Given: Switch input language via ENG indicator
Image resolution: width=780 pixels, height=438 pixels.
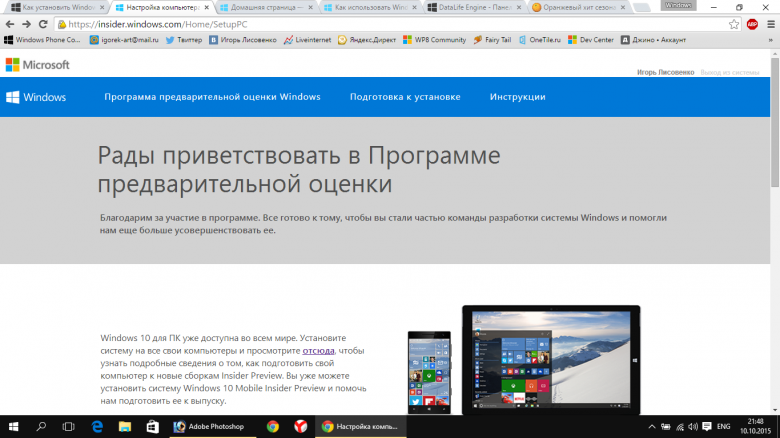Looking at the screenshot, I should 724,427.
